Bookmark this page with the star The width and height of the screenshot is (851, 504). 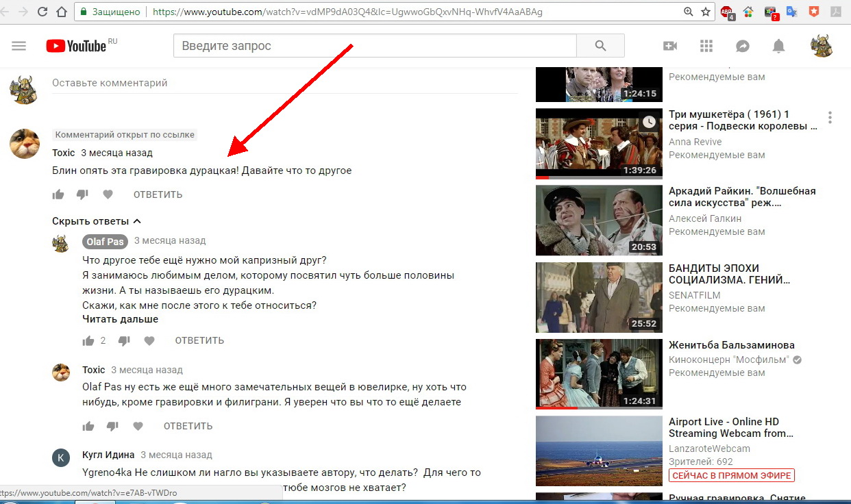pyautogui.click(x=706, y=12)
